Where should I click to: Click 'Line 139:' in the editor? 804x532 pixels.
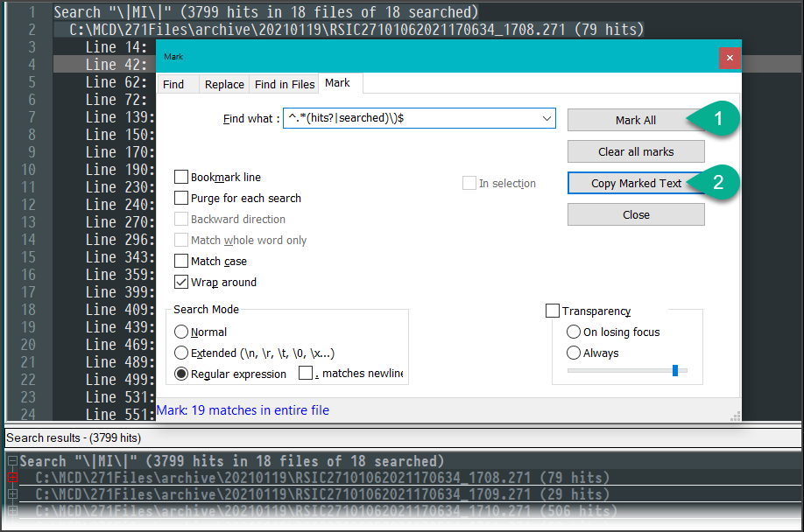pos(120,117)
